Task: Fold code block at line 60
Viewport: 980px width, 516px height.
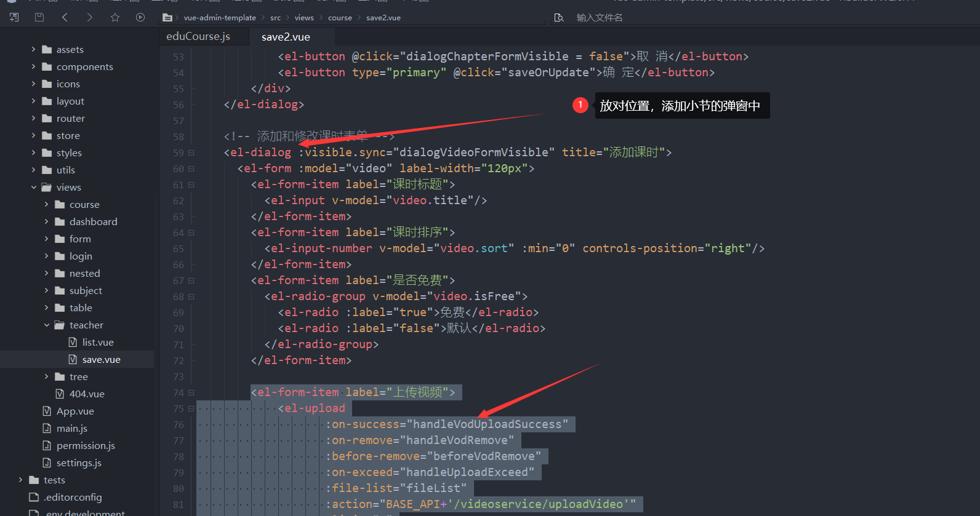Action: coord(191,169)
